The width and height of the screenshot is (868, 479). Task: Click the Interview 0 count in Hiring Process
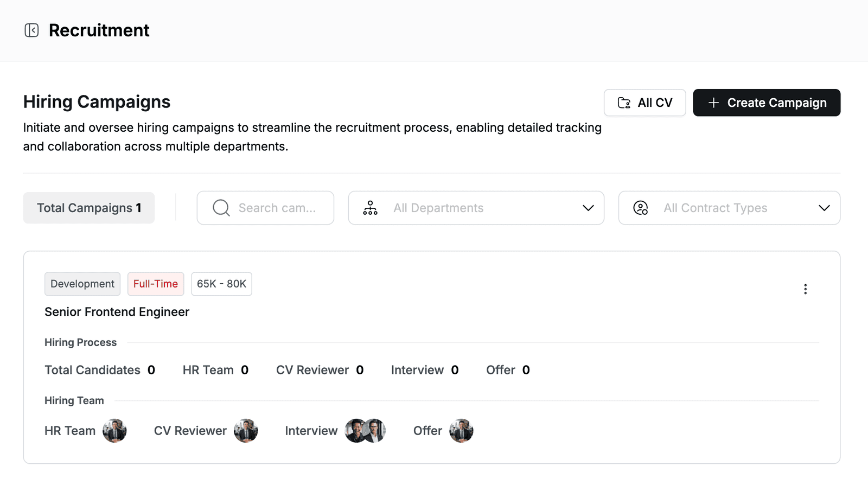pos(425,370)
